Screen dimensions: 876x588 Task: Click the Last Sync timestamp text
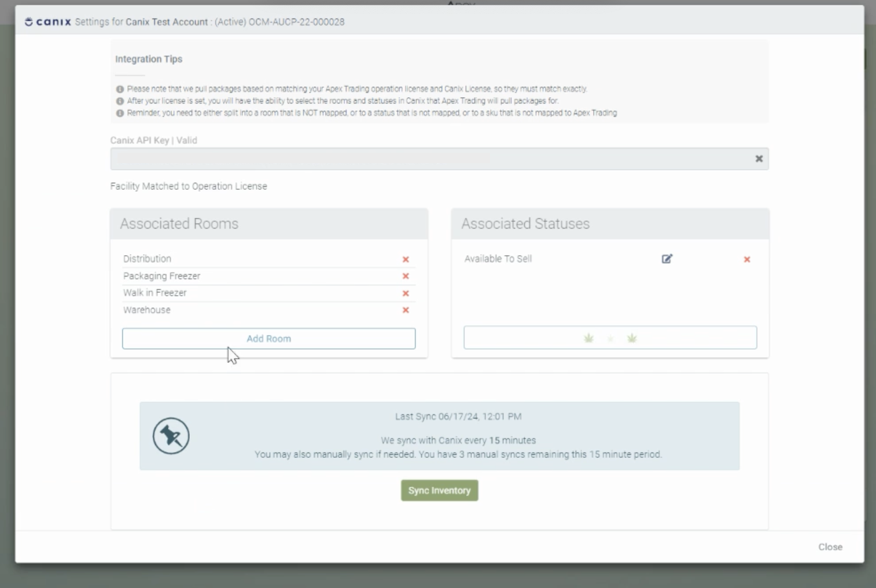pos(458,417)
